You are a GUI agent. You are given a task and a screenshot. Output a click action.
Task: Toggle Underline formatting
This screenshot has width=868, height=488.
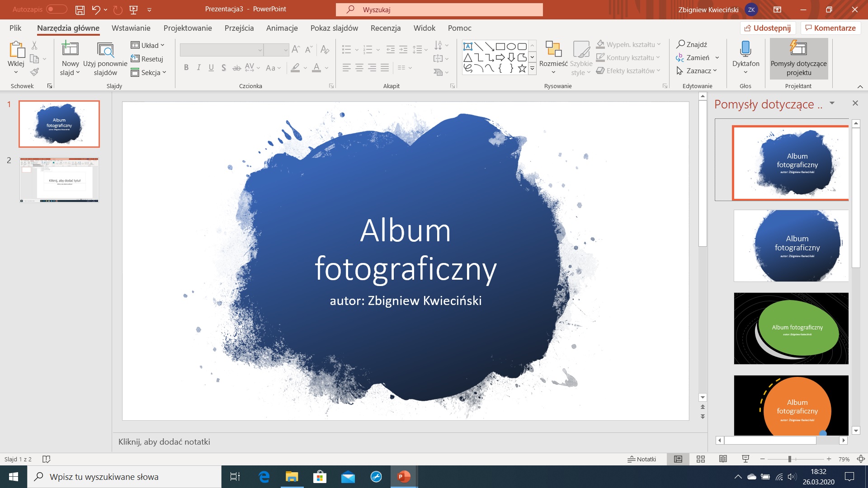(x=211, y=68)
